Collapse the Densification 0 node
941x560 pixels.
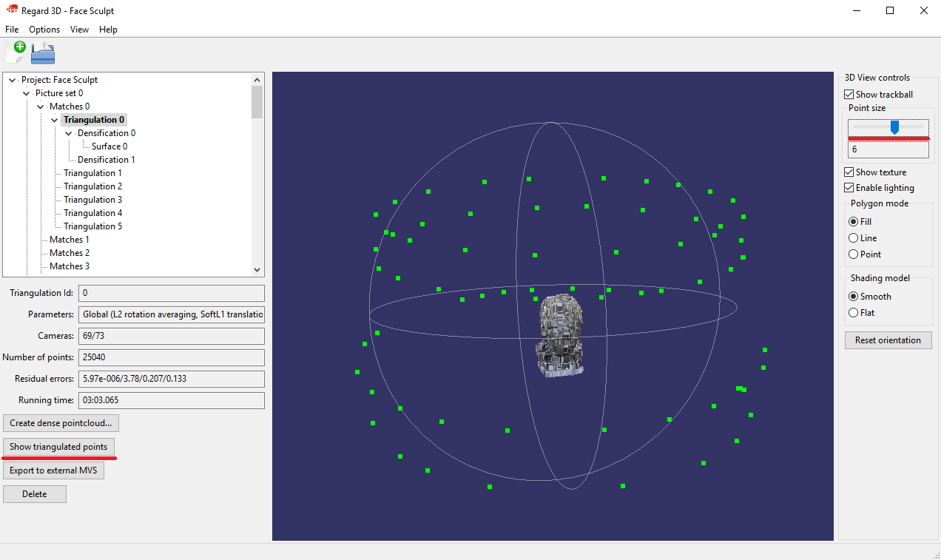tap(68, 132)
